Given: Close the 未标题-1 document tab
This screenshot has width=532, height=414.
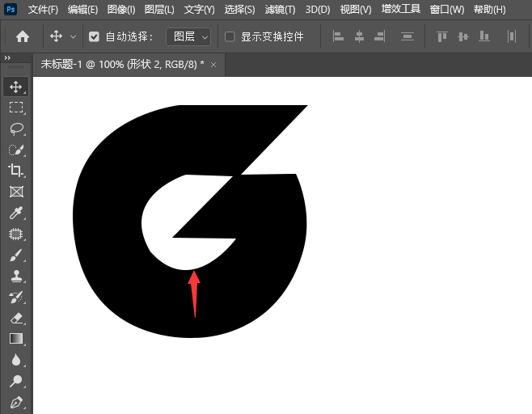Looking at the screenshot, I should click(213, 65).
